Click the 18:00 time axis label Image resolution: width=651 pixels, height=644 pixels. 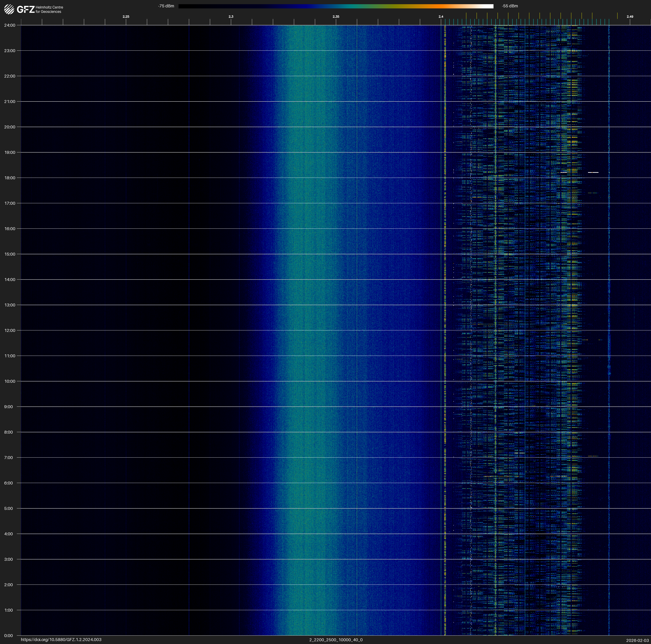10,178
